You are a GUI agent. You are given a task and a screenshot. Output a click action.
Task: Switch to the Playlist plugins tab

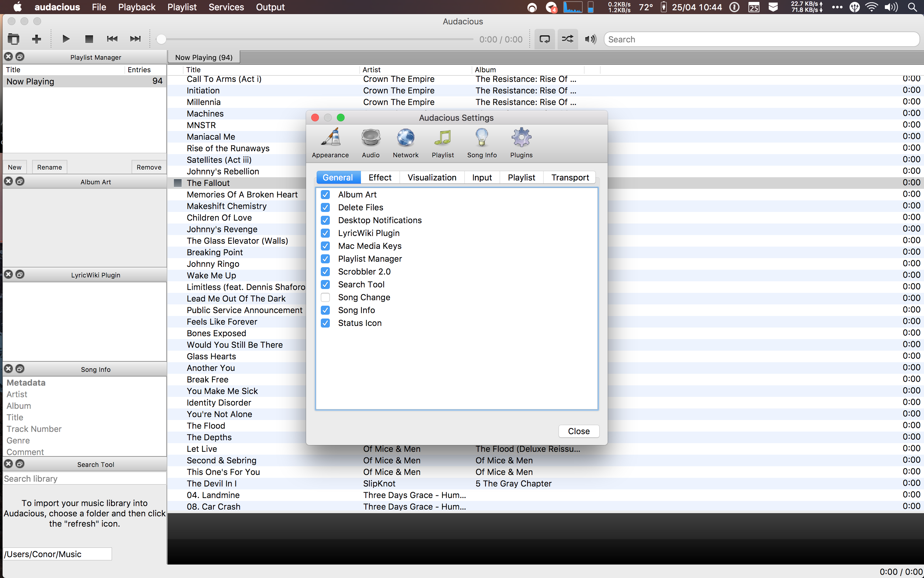(521, 177)
